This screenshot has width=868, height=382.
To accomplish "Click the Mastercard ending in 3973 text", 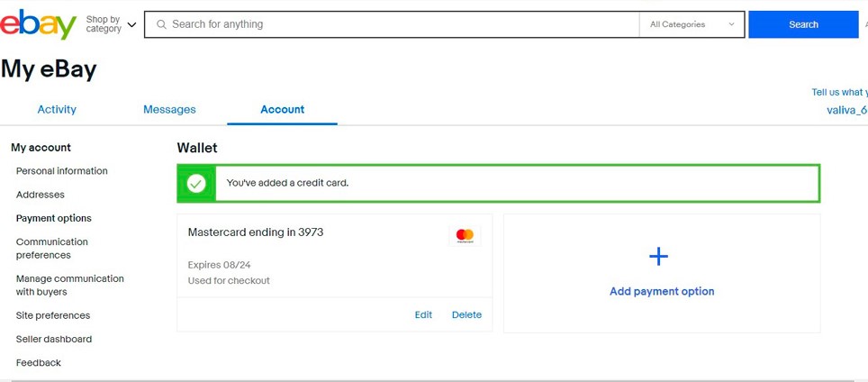I will click(256, 232).
